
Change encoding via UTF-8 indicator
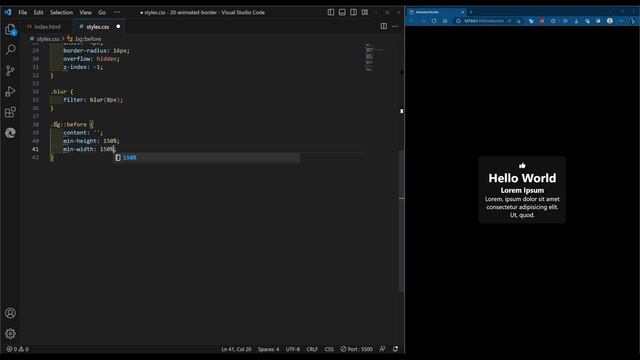point(293,349)
